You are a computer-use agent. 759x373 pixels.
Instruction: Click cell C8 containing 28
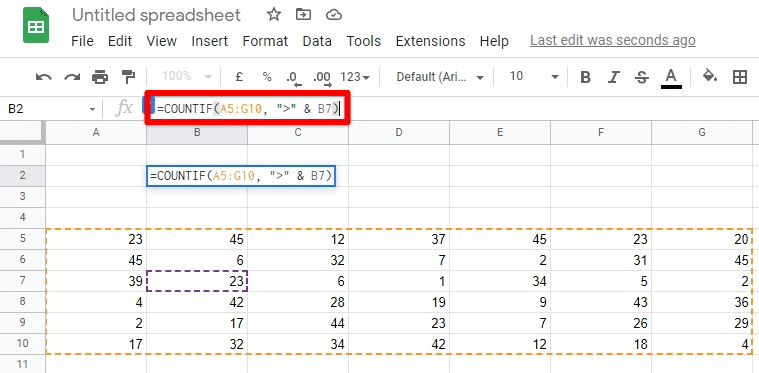298,301
